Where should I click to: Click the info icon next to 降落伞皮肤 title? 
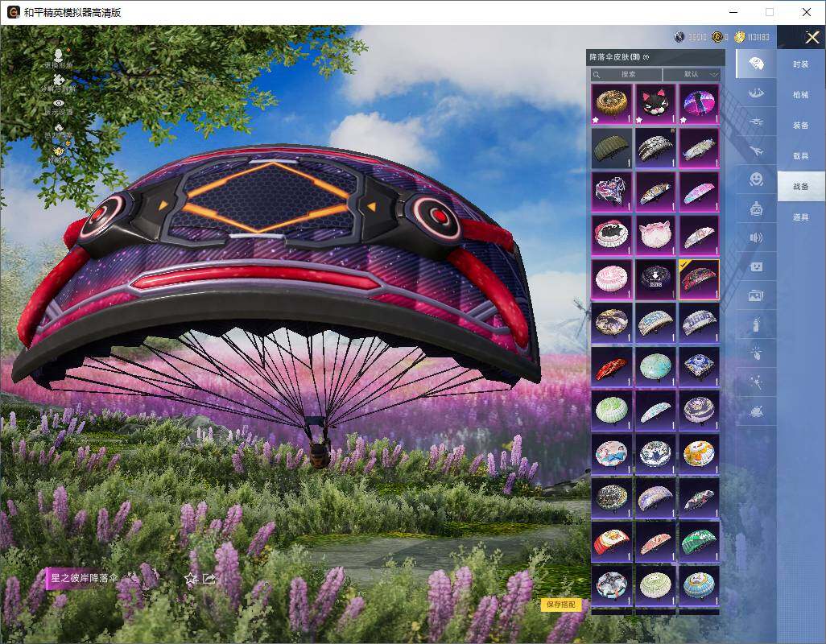646,57
